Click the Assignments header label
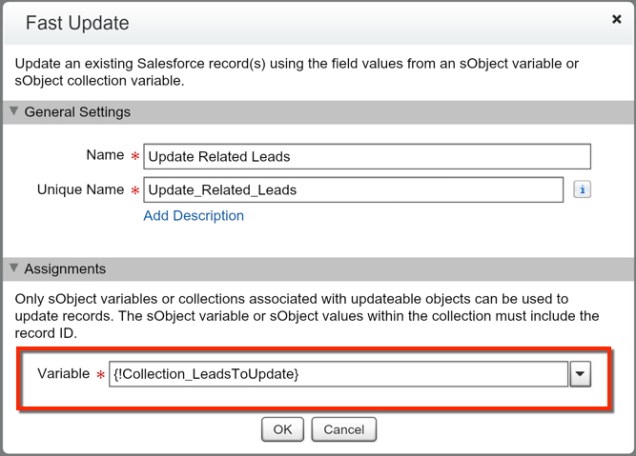This screenshot has height=456, width=636. 65,269
